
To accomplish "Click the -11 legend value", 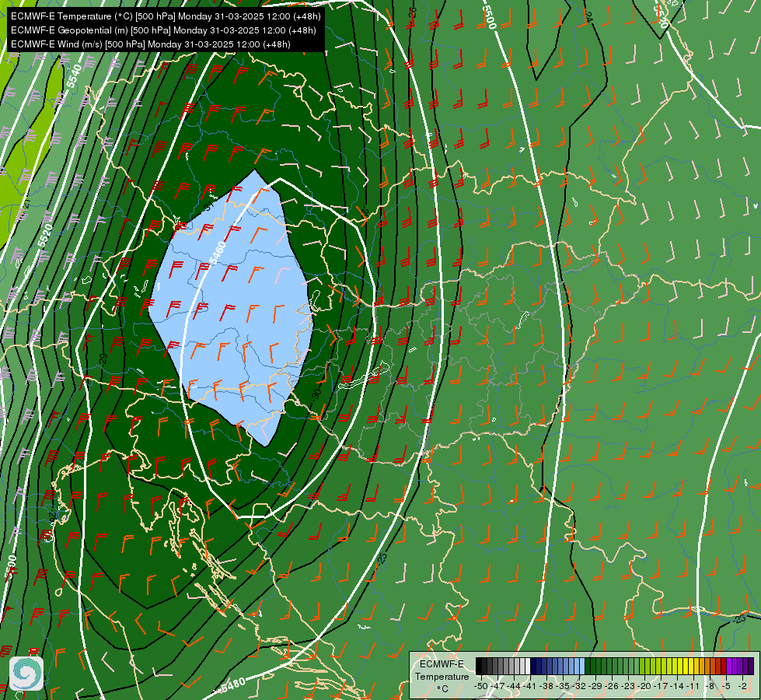I will 693,686.
